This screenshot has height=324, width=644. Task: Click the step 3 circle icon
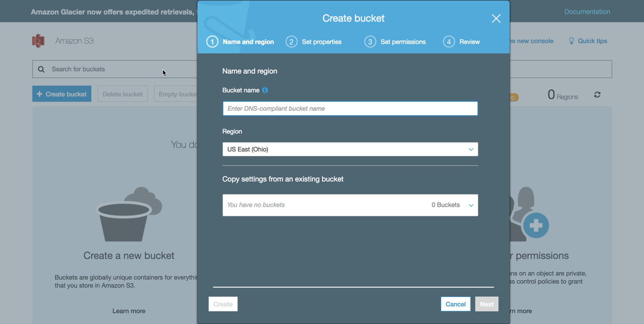point(370,42)
